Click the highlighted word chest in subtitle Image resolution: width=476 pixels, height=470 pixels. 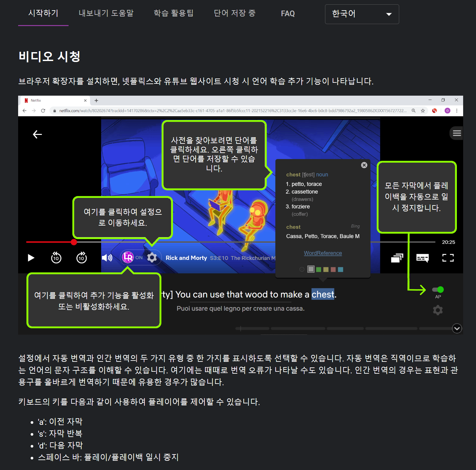pos(323,294)
